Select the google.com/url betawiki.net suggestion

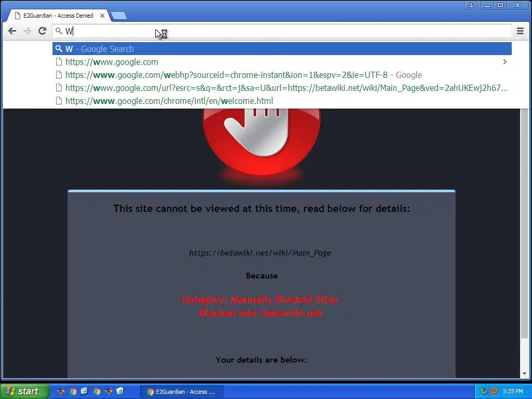(x=282, y=88)
